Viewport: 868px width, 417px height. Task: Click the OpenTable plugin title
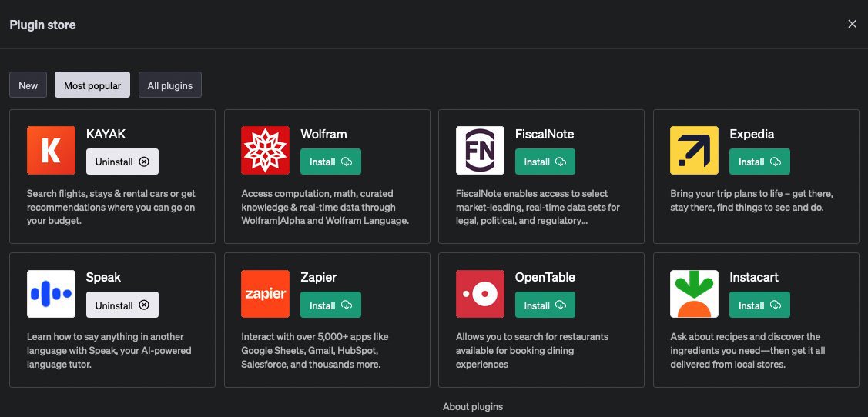tap(545, 277)
